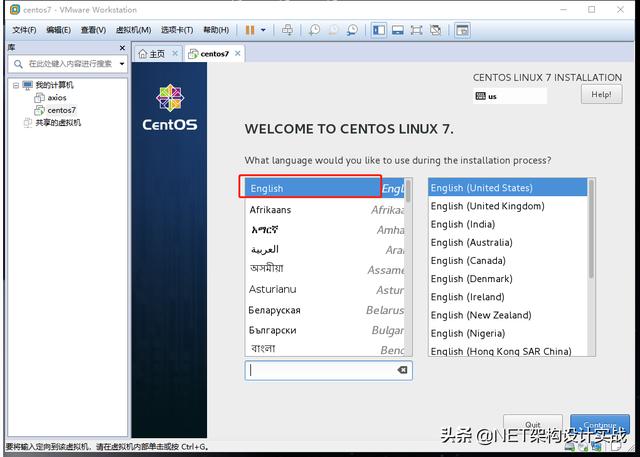Open the library search filter dropdown arrow
Image resolution: width=640 pixels, height=457 pixels.
click(122, 64)
